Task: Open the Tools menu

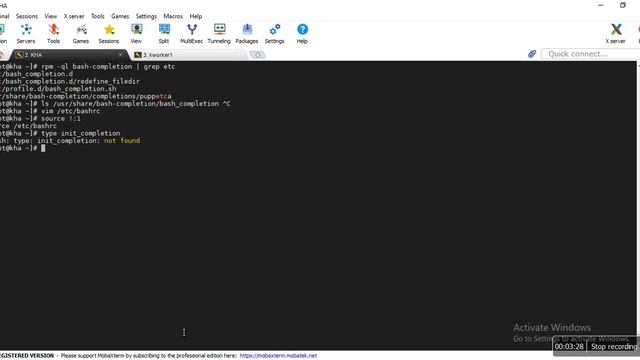Action: click(98, 16)
